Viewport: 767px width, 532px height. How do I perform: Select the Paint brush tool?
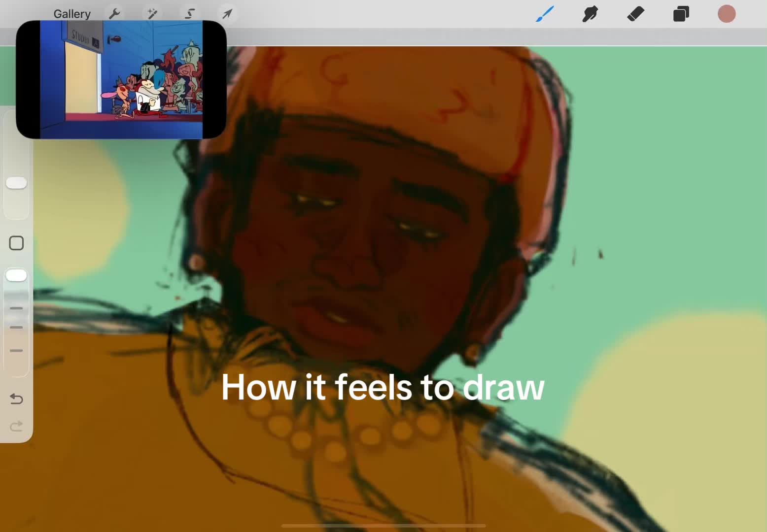click(545, 14)
